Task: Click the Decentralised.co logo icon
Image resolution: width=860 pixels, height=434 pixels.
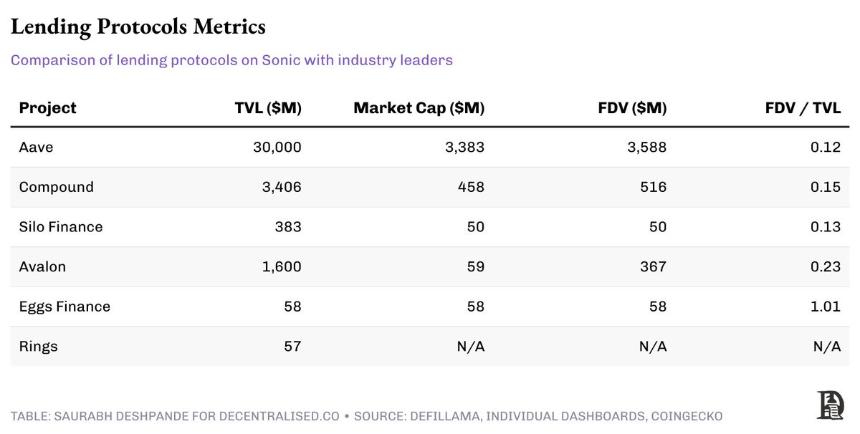Action: 830,405
